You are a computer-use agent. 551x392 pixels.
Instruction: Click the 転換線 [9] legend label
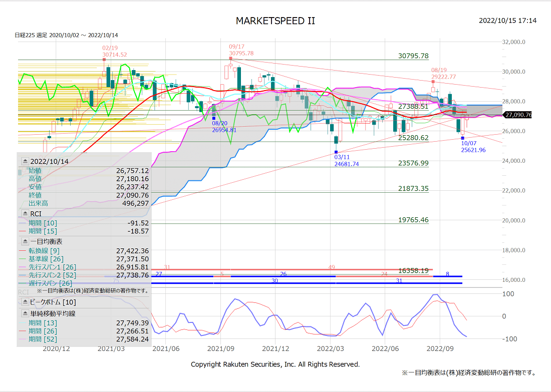[44, 251]
